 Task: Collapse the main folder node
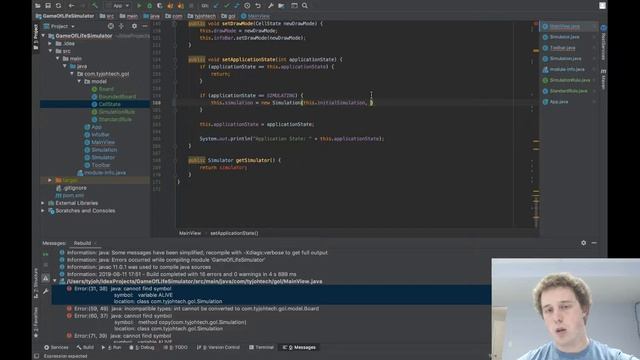58,58
